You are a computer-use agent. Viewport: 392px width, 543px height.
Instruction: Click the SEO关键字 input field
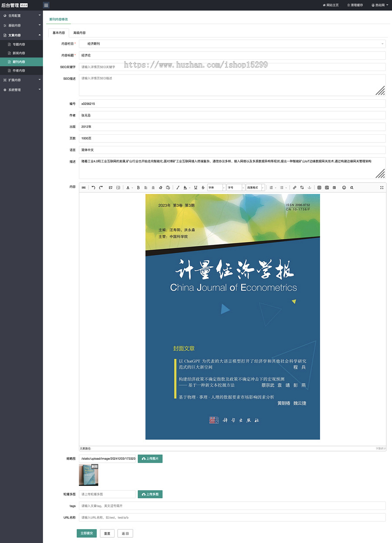(x=232, y=67)
